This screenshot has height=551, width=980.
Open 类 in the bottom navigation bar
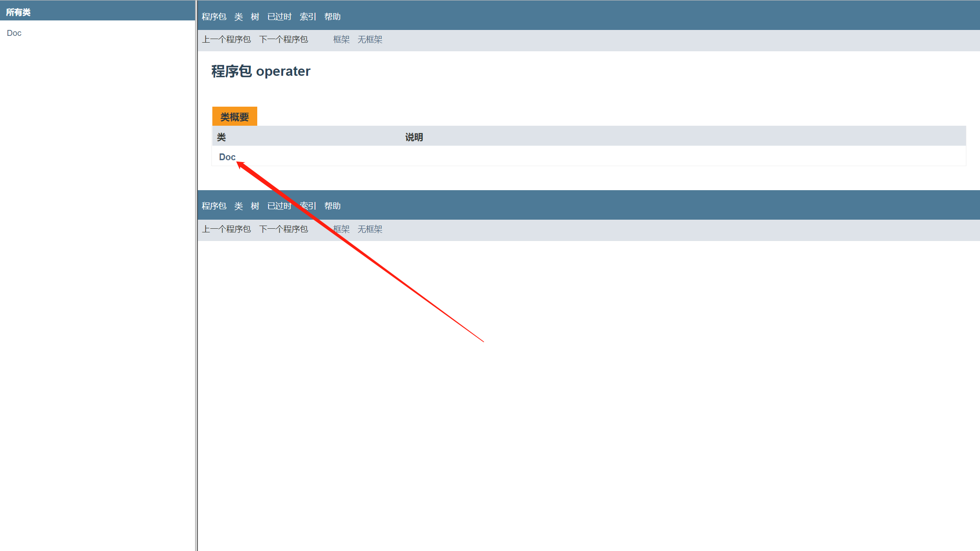(x=239, y=206)
